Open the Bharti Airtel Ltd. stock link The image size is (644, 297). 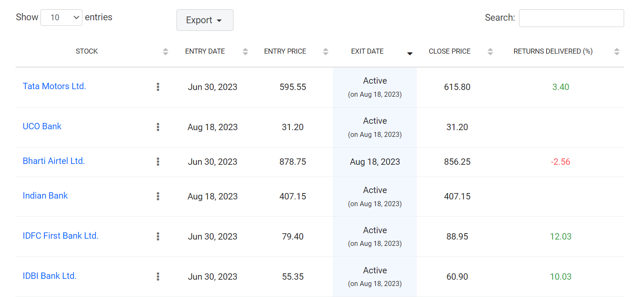(54, 161)
